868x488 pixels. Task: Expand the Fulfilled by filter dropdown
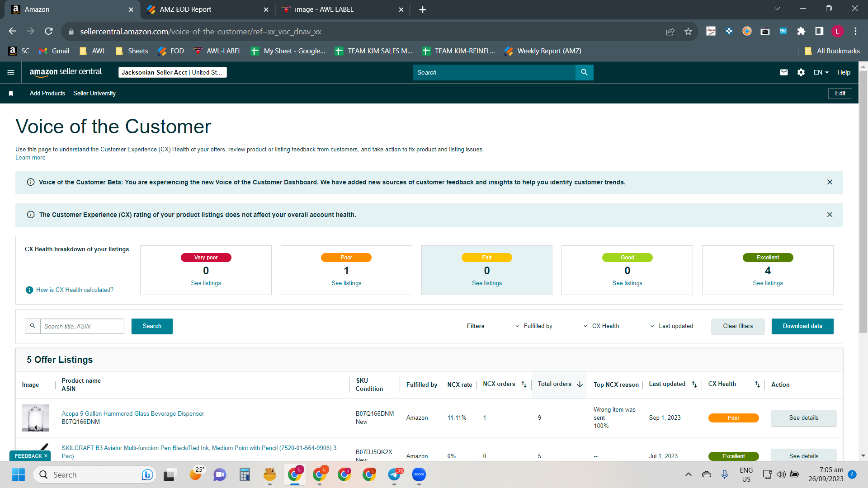point(534,326)
